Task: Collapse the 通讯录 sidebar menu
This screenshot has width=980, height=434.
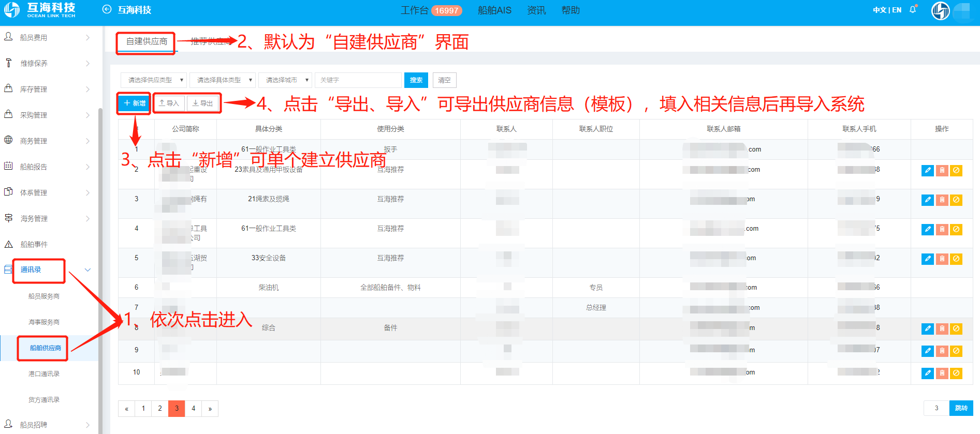Action: coord(49,270)
